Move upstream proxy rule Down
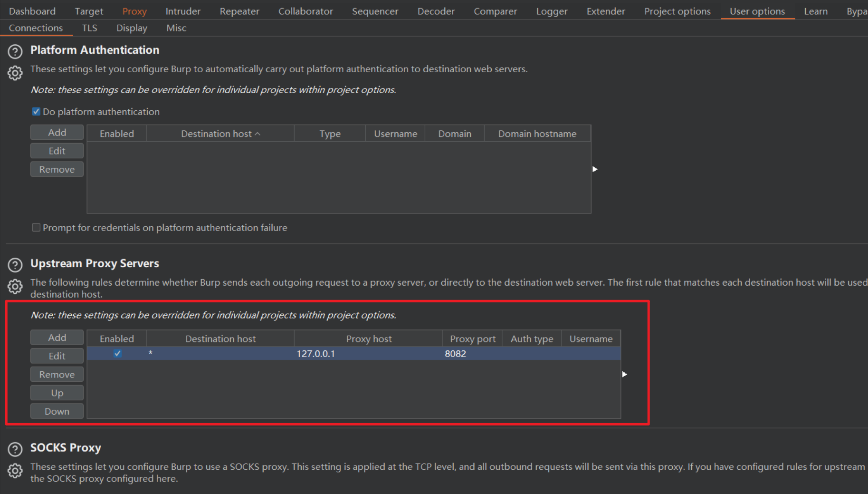 tap(57, 411)
